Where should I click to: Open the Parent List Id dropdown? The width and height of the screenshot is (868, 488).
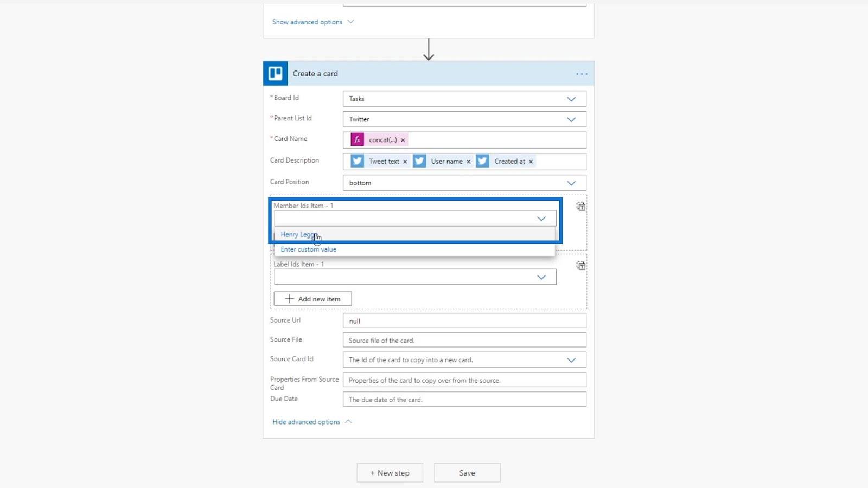coord(571,119)
